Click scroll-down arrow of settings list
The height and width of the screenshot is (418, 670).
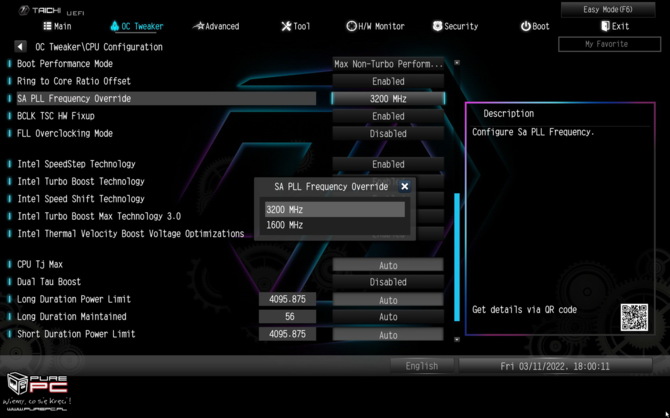(457, 339)
